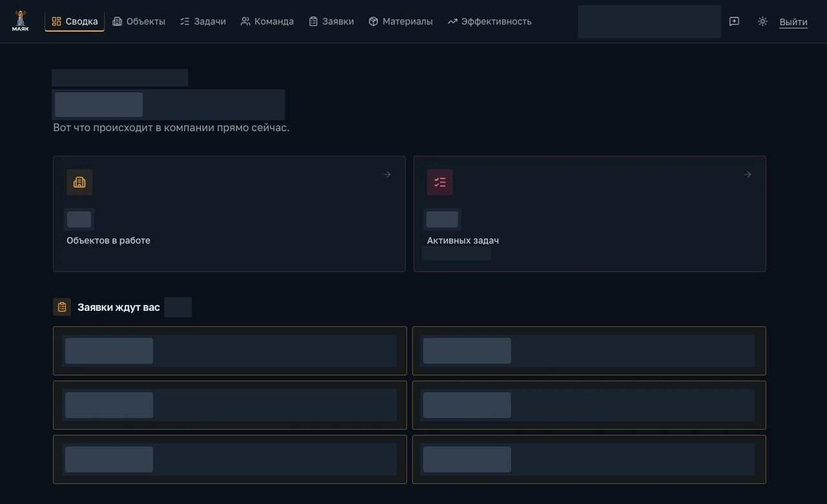This screenshot has width=827, height=504.
Task: Click the Активных задач label
Action: coord(463,240)
